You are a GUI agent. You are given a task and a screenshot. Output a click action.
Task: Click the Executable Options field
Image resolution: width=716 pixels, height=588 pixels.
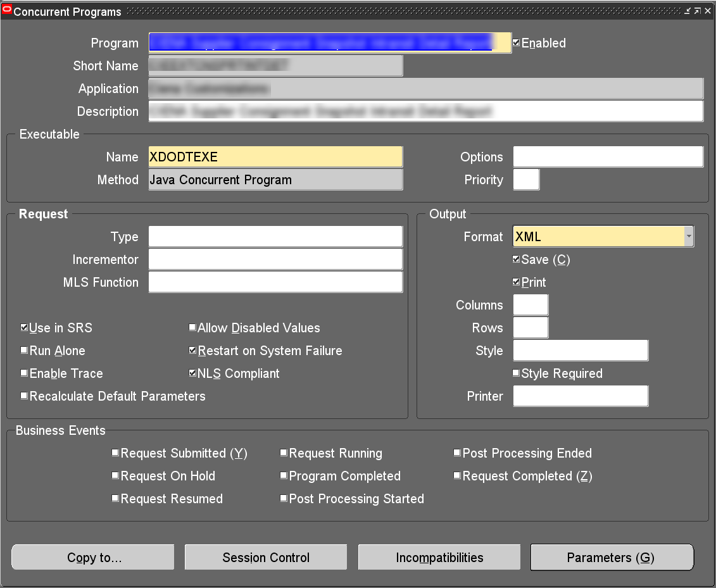[608, 156]
